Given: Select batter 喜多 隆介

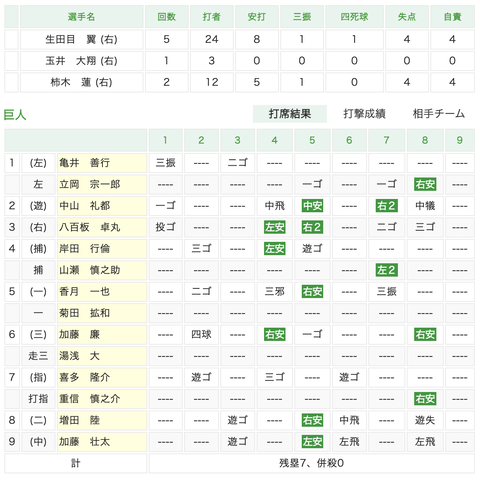Looking at the screenshot, I should click(85, 377).
